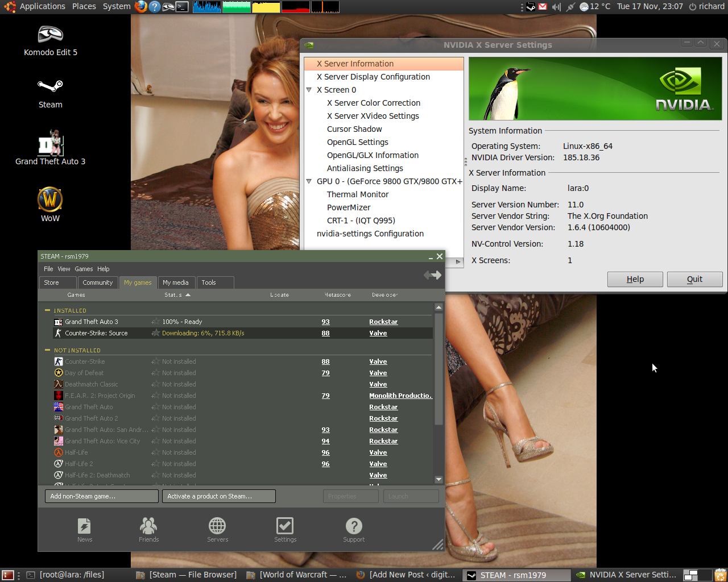
Task: Click the Steam games list scrollbar down arrow
Action: point(439,479)
